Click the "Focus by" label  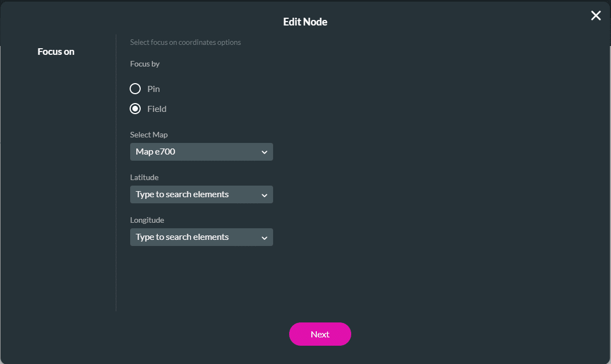pos(145,64)
